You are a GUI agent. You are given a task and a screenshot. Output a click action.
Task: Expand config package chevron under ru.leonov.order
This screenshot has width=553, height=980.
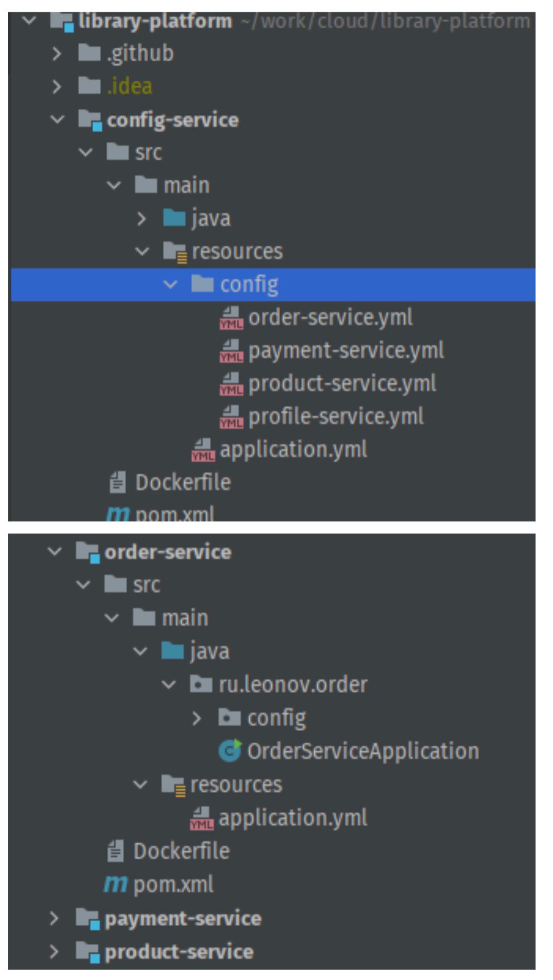(x=197, y=718)
